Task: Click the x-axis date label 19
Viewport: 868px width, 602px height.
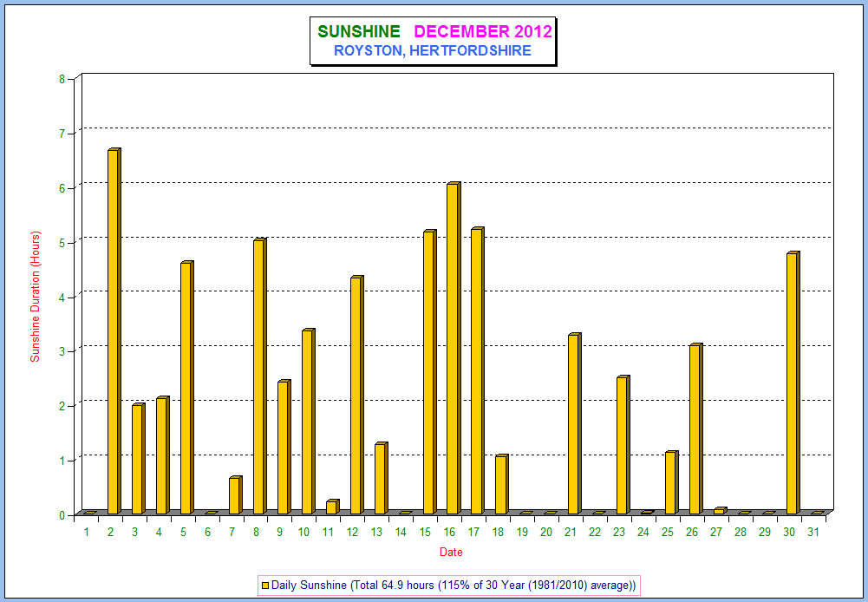Action: coord(522,533)
